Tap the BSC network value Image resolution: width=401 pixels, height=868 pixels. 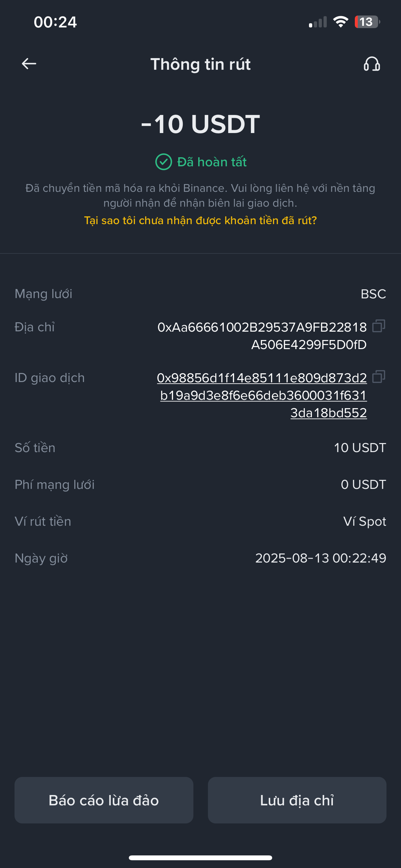point(373,294)
